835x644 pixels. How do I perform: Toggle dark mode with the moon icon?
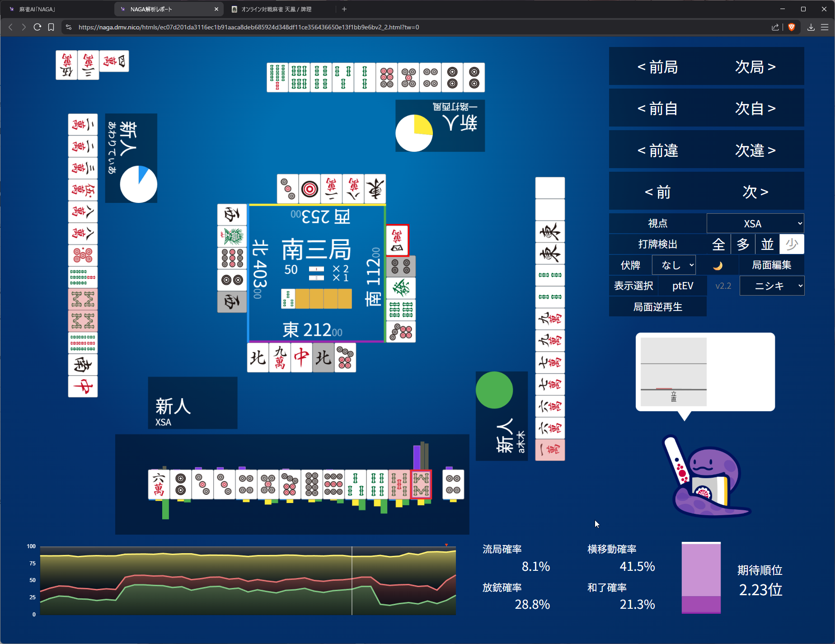coord(717,265)
